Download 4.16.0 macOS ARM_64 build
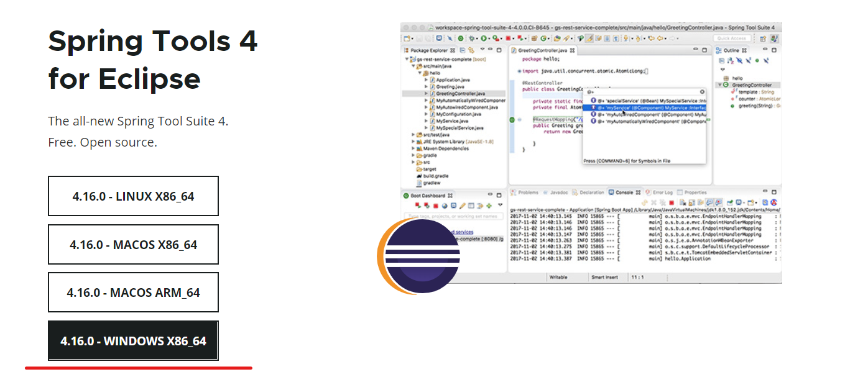The image size is (868, 377). (x=133, y=293)
